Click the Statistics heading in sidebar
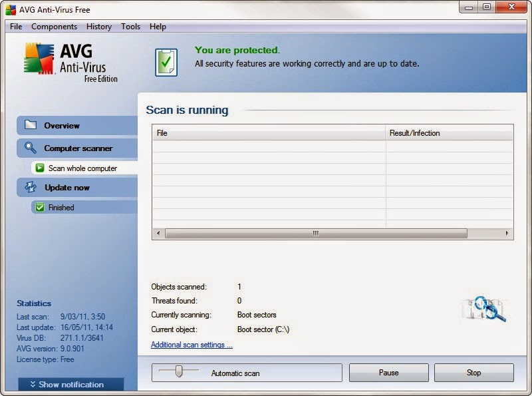The height and width of the screenshot is (396, 532). point(34,303)
